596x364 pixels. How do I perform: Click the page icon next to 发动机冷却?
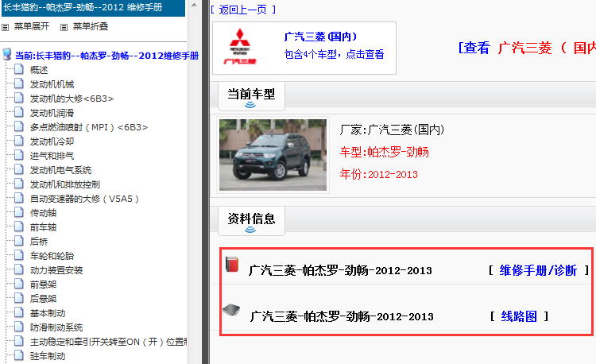[19, 141]
